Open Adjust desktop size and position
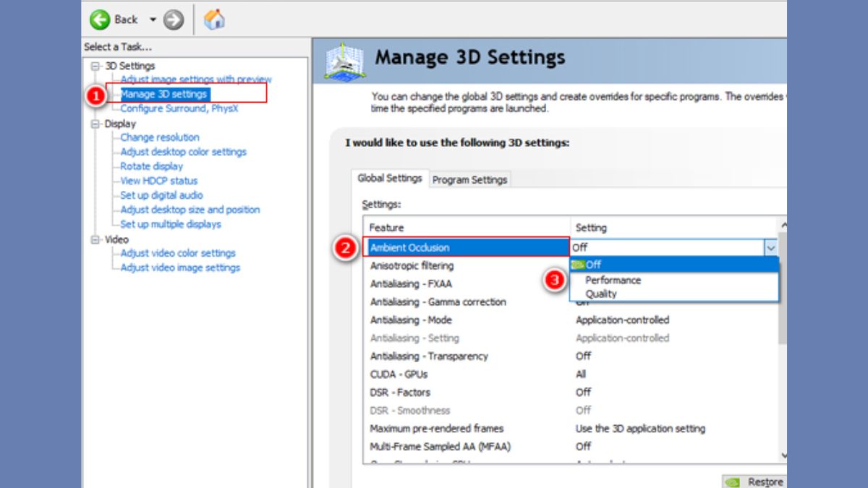868x488 pixels. 190,210
